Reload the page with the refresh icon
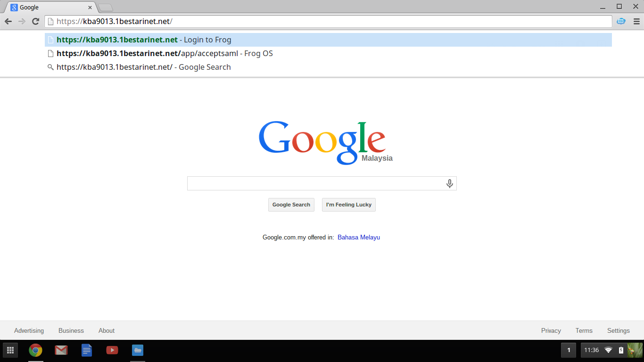The image size is (644, 362). point(35,21)
